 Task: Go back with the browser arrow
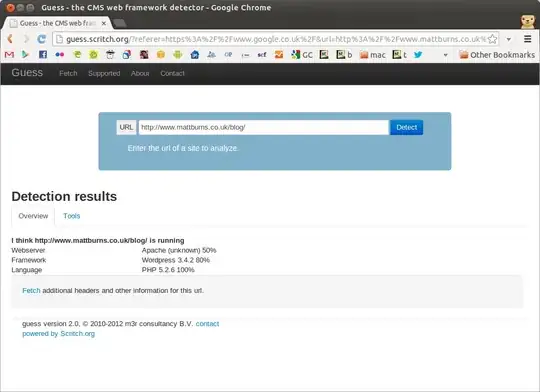point(10,39)
